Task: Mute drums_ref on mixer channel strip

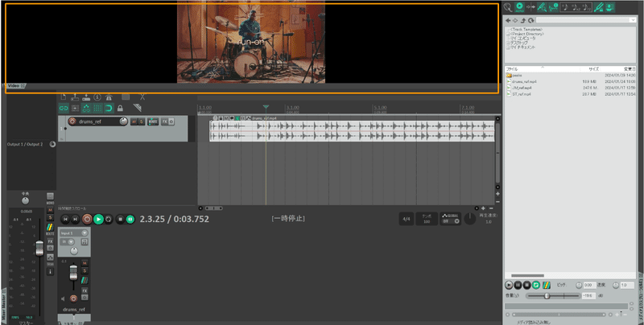Action: click(x=85, y=263)
